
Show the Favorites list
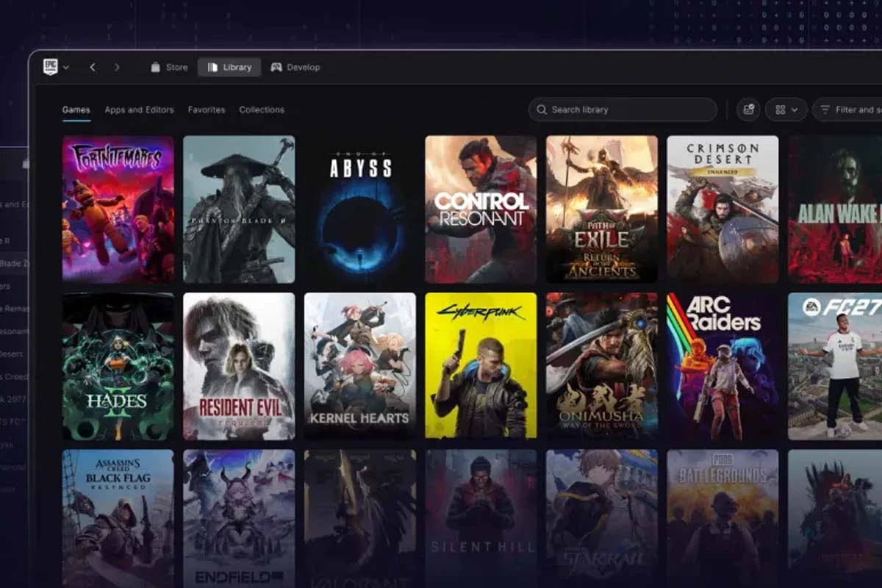[207, 110]
